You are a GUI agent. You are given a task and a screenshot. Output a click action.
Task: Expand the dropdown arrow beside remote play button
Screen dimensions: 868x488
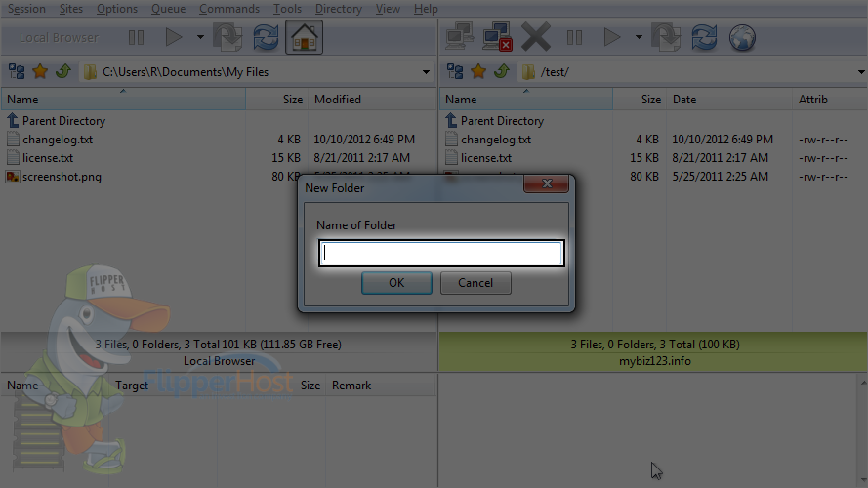click(639, 38)
